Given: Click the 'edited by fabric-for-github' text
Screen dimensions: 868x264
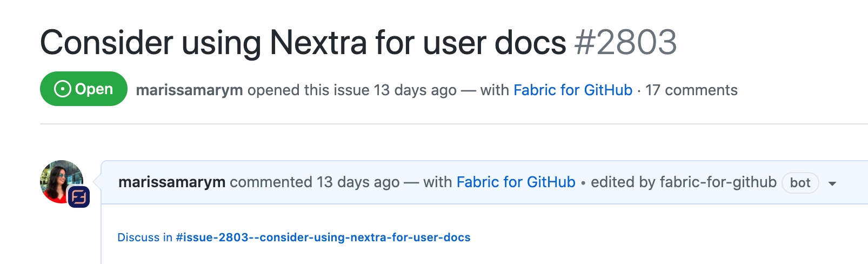Looking at the screenshot, I should coord(683,182).
